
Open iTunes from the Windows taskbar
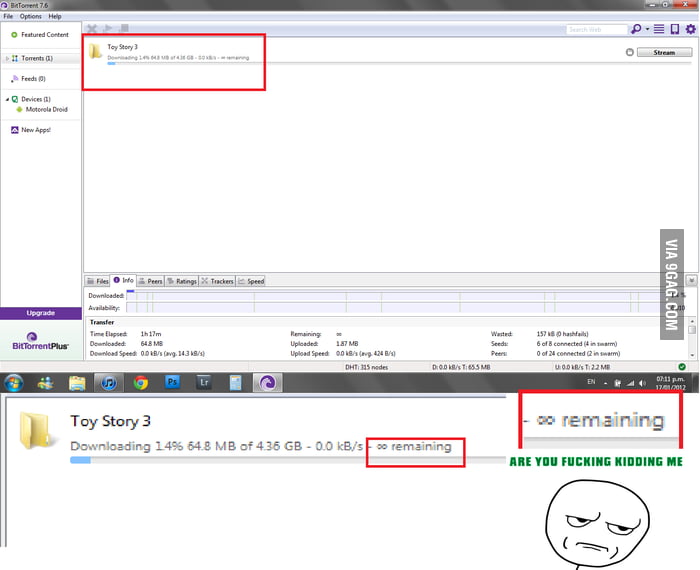click(x=109, y=382)
